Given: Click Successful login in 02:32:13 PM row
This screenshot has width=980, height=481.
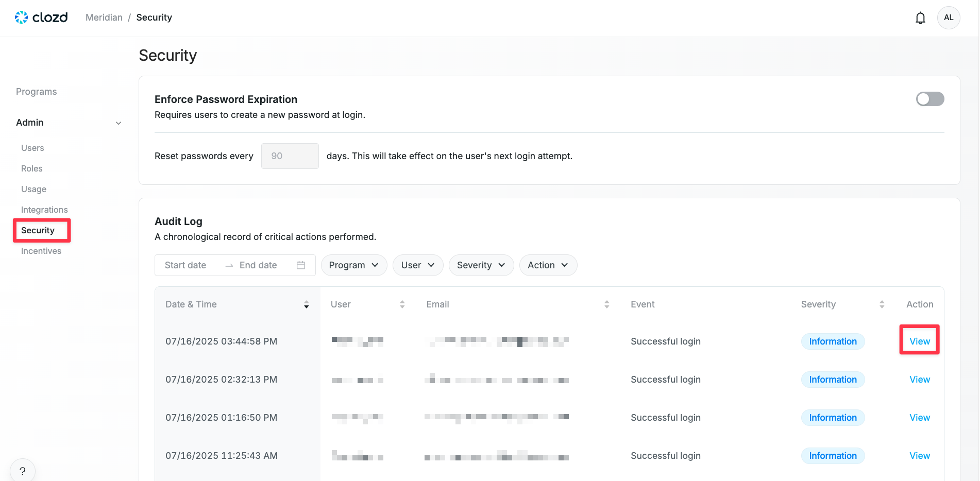Looking at the screenshot, I should tap(666, 380).
